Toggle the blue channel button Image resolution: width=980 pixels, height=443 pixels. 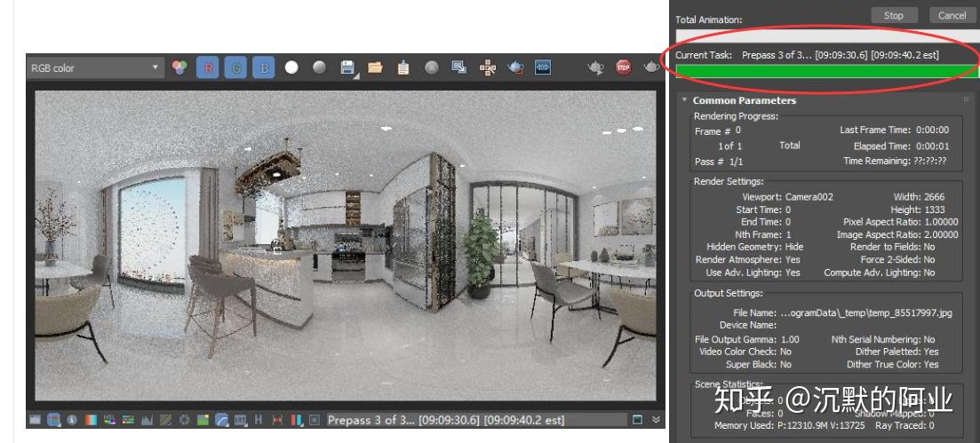tap(263, 67)
